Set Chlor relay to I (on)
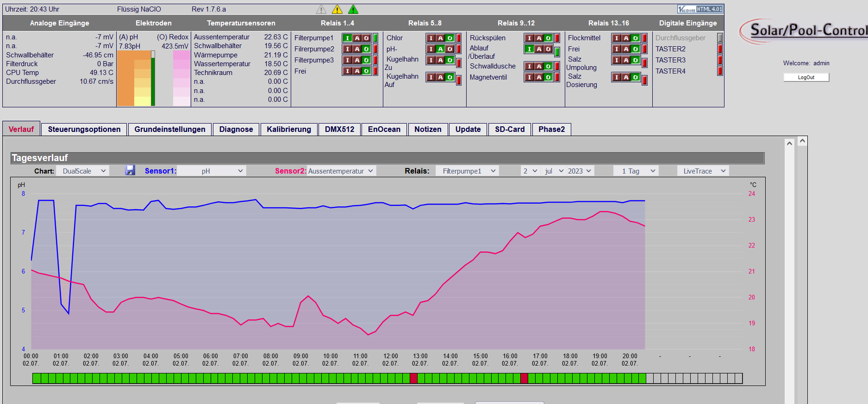868x404 pixels. pyautogui.click(x=431, y=38)
